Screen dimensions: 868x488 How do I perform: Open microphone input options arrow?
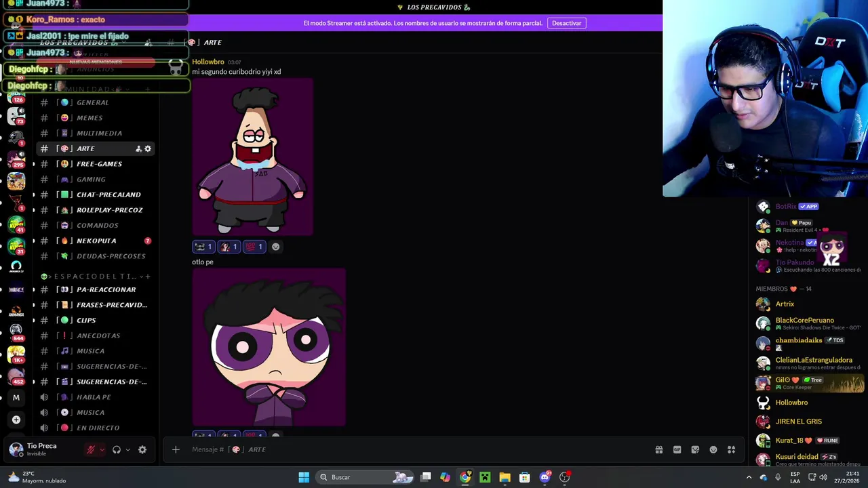tap(102, 449)
